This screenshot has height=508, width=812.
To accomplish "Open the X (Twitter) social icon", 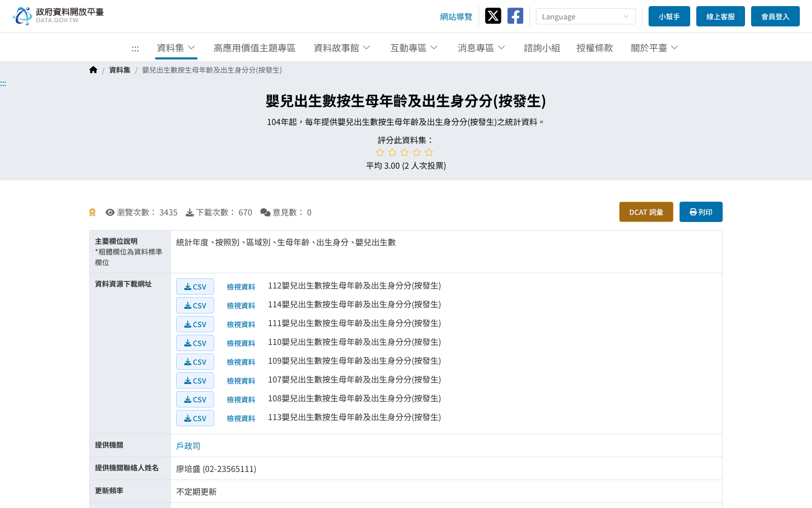I will 493,16.
